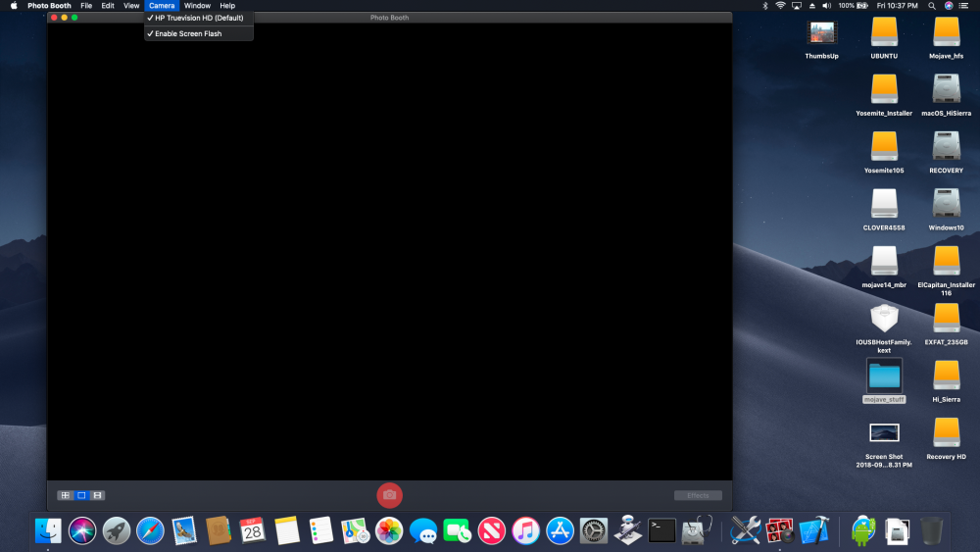This screenshot has height=552, width=980.
Task: Open Safari from the Dock
Action: [x=151, y=530]
